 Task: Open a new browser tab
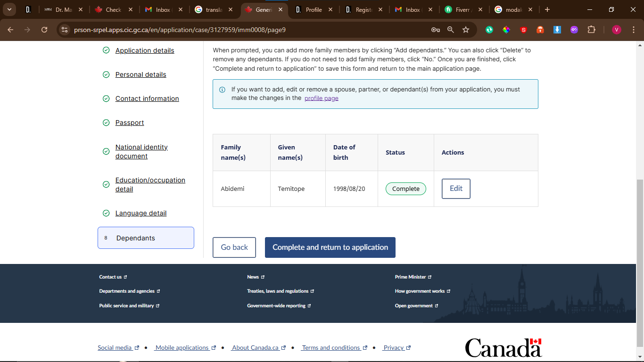point(547,9)
